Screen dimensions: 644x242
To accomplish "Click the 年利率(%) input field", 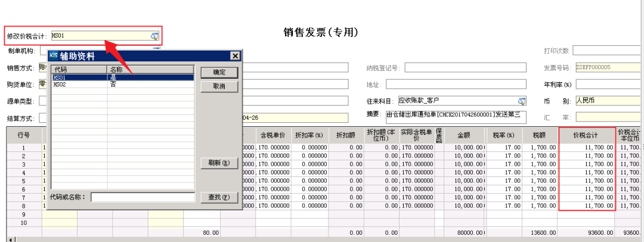I will pos(609,84).
